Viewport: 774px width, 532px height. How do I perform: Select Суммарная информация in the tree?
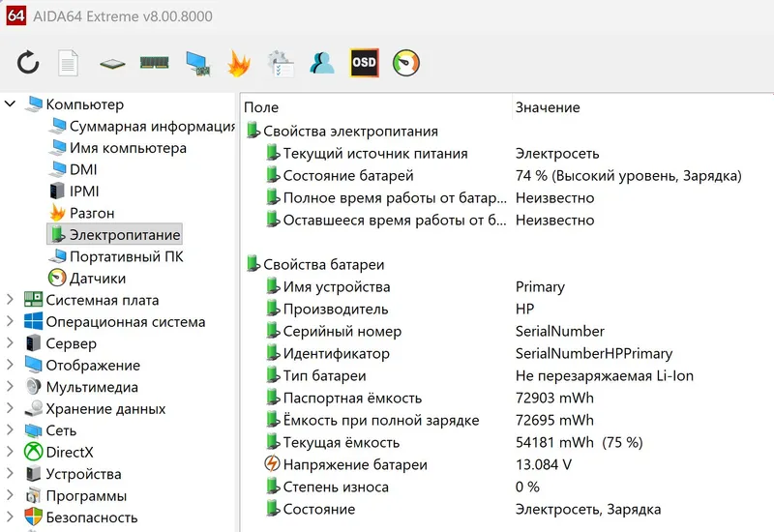pos(142,127)
